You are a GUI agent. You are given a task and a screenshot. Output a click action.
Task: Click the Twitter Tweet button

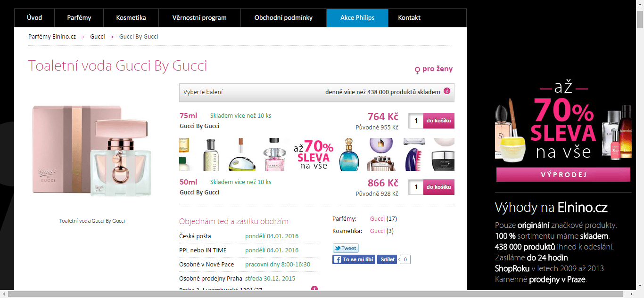coord(346,248)
